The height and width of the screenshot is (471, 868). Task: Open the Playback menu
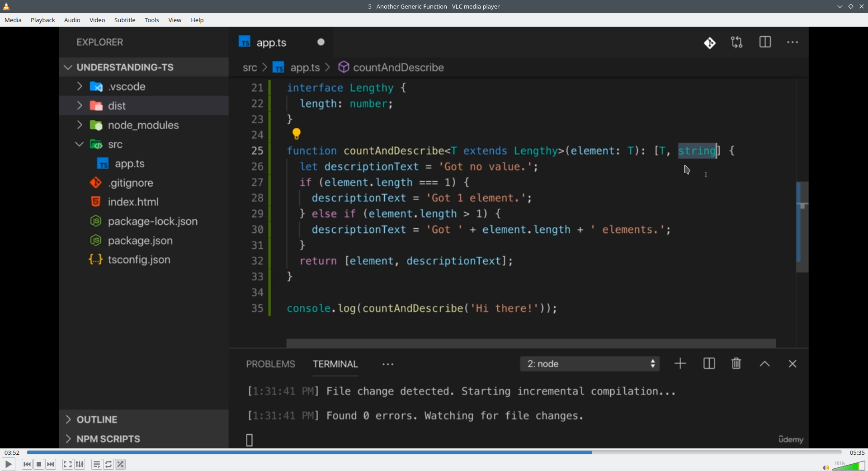[x=43, y=20]
